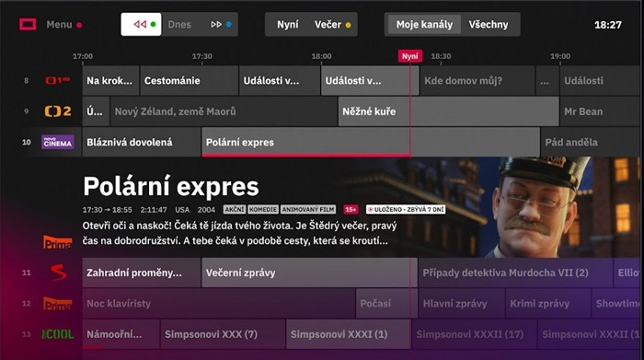The width and height of the screenshot is (644, 360).
Task: Jump to Večer programs
Action: pyautogui.click(x=332, y=25)
